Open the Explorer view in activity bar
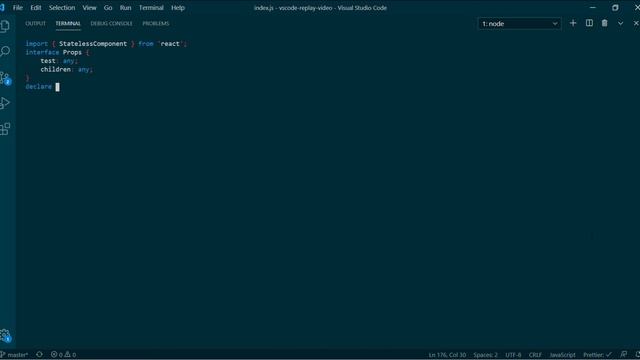 (5, 27)
